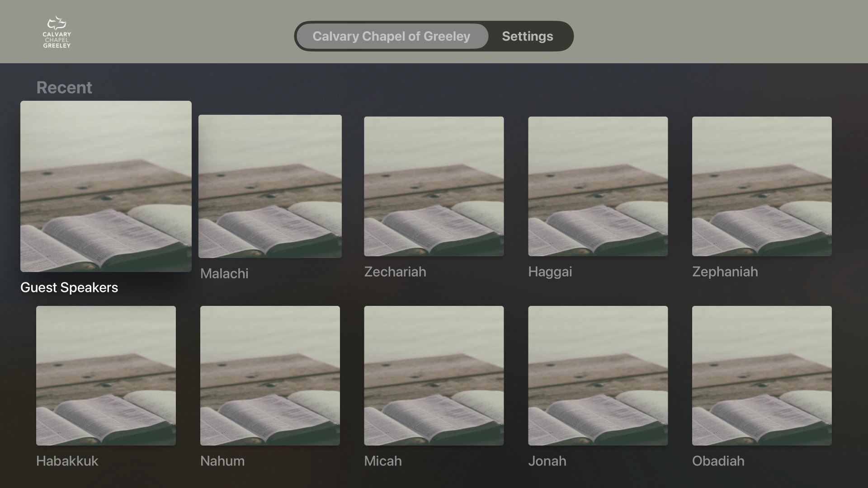This screenshot has width=868, height=488.
Task: Open the Micah series thumbnail
Action: point(434,375)
